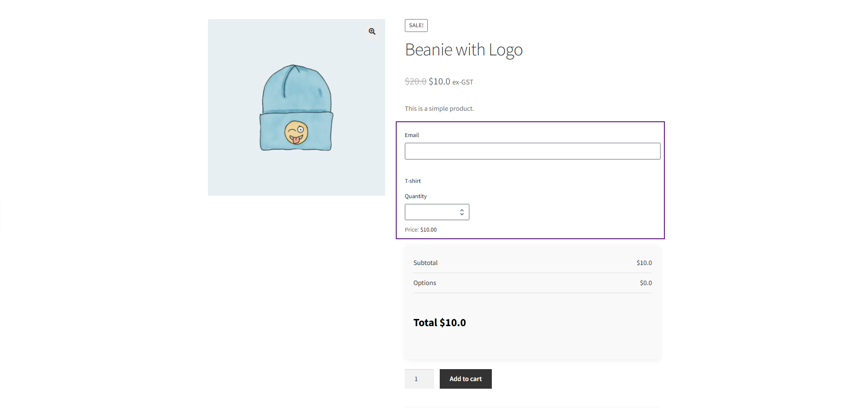Click the Subtotal row label
The height and width of the screenshot is (414, 868).
[425, 263]
